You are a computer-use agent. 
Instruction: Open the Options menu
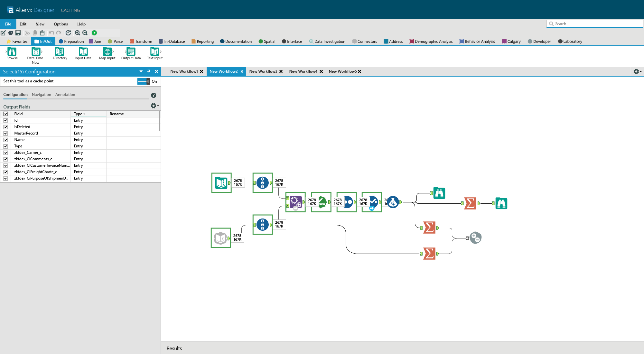tap(61, 24)
